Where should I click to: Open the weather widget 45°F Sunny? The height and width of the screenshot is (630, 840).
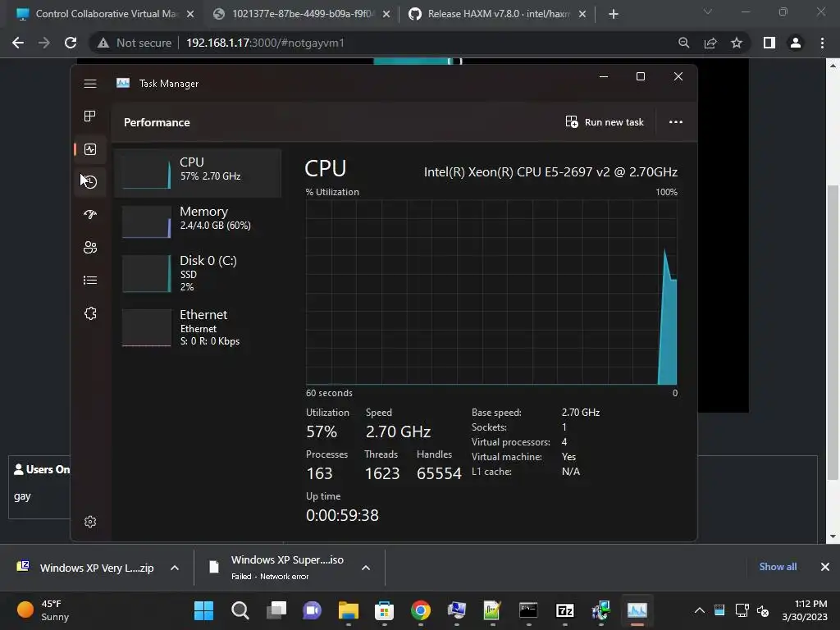pos(43,610)
